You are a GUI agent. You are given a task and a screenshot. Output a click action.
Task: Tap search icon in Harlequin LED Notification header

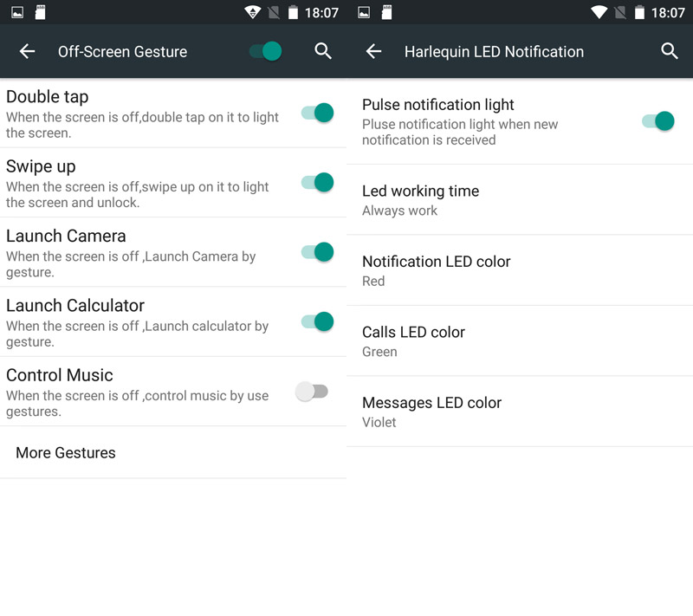tap(670, 51)
